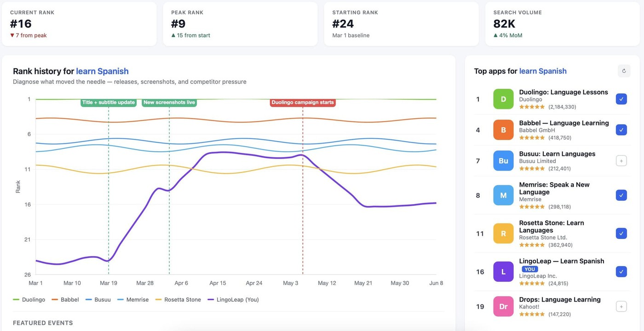Click the Duolingo rating count (2,184,330)
644x331 pixels.
coord(562,107)
